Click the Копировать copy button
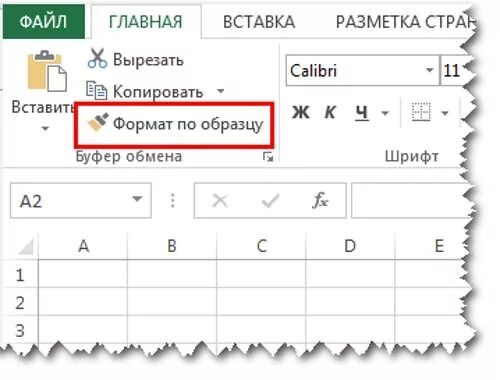Viewport: 500px width, 380px height. point(145,91)
